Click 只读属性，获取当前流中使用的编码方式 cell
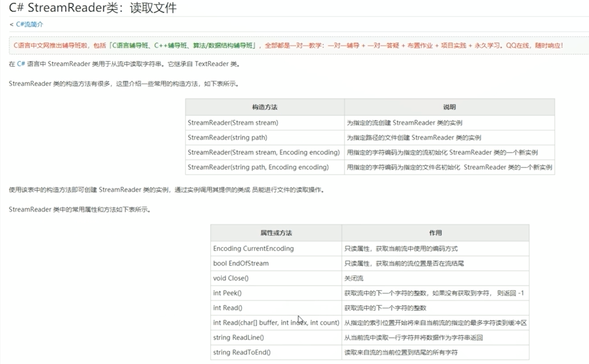Viewport: 589px width, 364px height. coord(435,248)
